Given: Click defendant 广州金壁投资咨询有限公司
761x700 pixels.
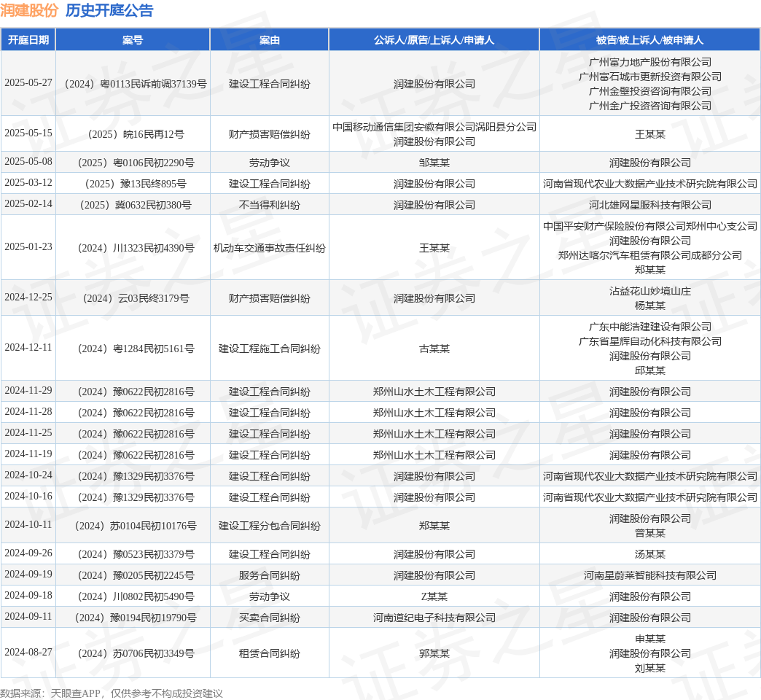Looking at the screenshot, I should (650, 91).
